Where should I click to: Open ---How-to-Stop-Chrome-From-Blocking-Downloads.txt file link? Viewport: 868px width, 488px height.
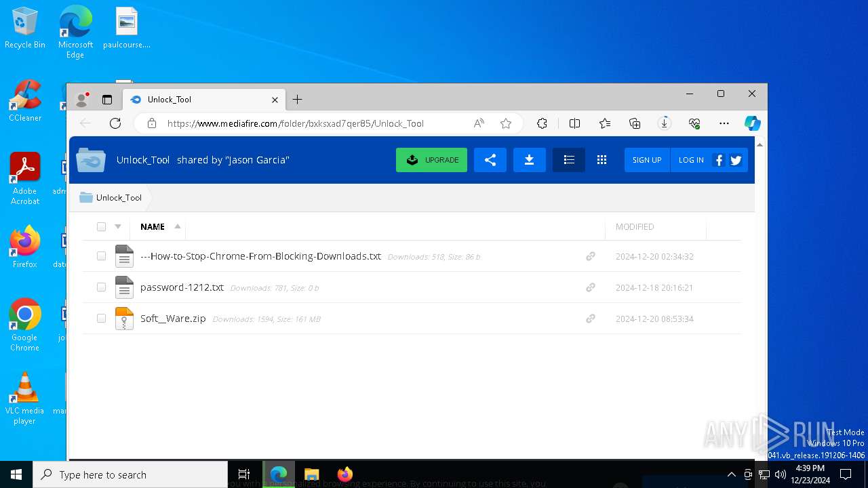pos(260,256)
